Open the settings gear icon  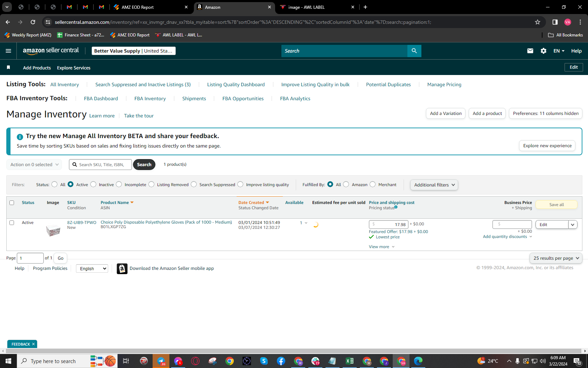pyautogui.click(x=544, y=51)
